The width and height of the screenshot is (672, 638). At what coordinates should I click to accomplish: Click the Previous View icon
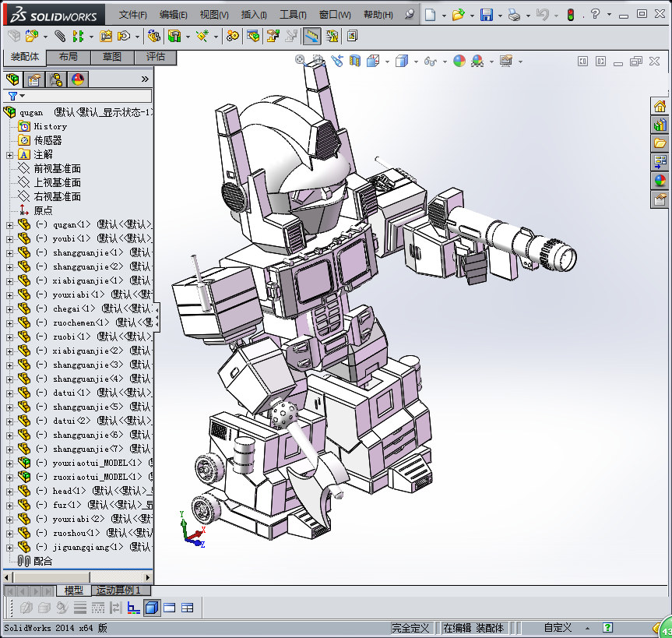coord(337,61)
